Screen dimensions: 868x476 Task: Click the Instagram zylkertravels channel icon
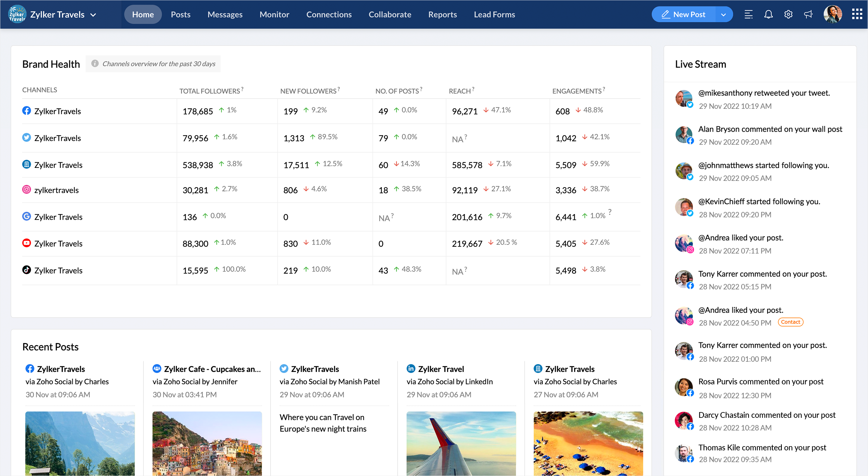click(26, 189)
